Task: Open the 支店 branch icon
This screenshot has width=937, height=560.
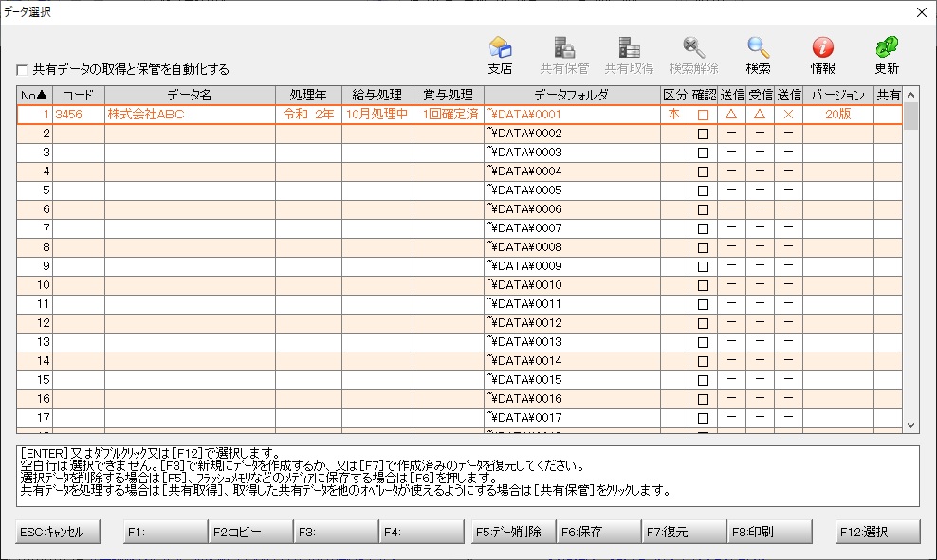Action: [x=500, y=55]
